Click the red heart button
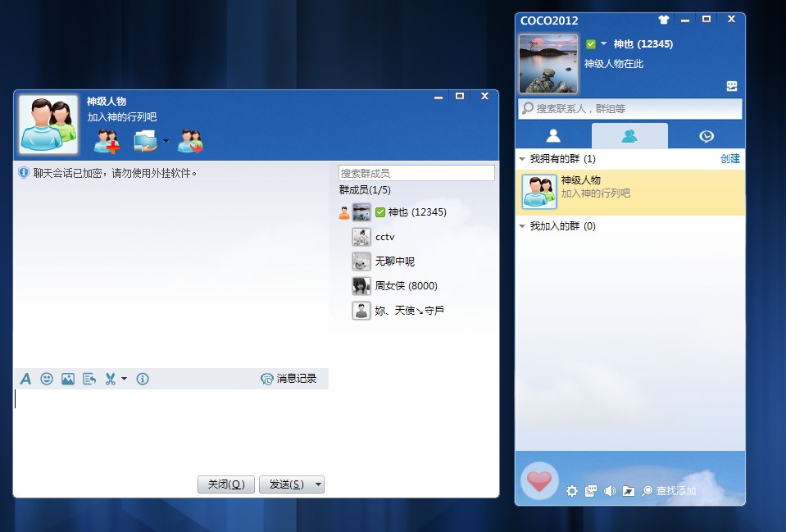 539,482
